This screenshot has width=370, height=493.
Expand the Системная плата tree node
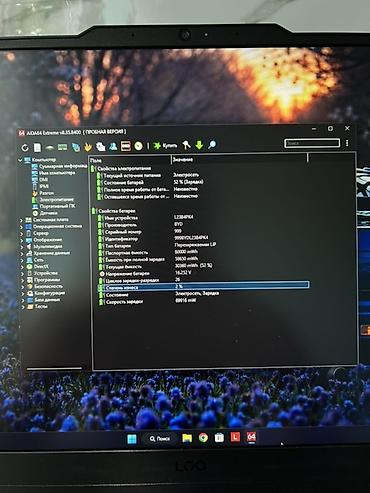click(x=21, y=220)
